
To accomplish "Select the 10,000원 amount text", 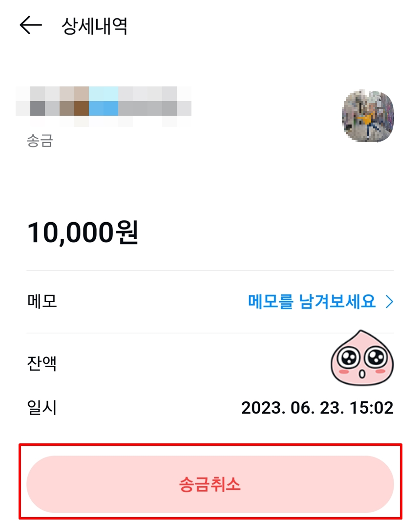I will coord(83,232).
